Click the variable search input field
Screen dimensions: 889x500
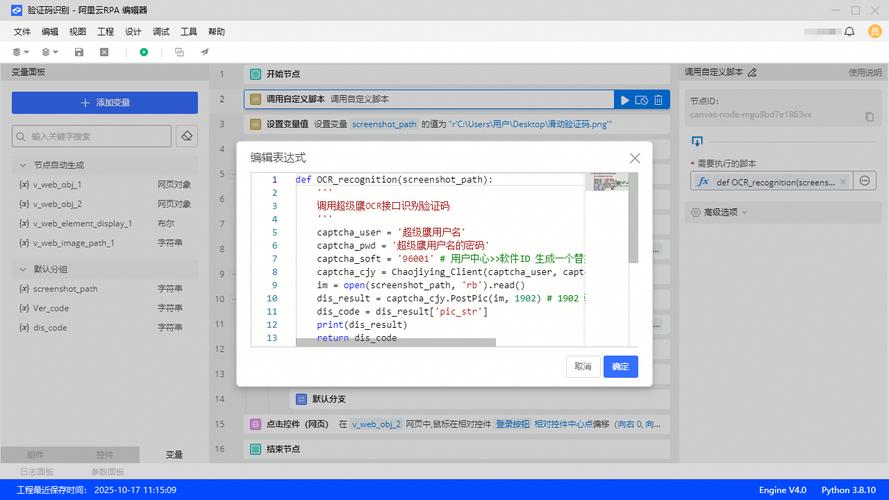click(92, 136)
